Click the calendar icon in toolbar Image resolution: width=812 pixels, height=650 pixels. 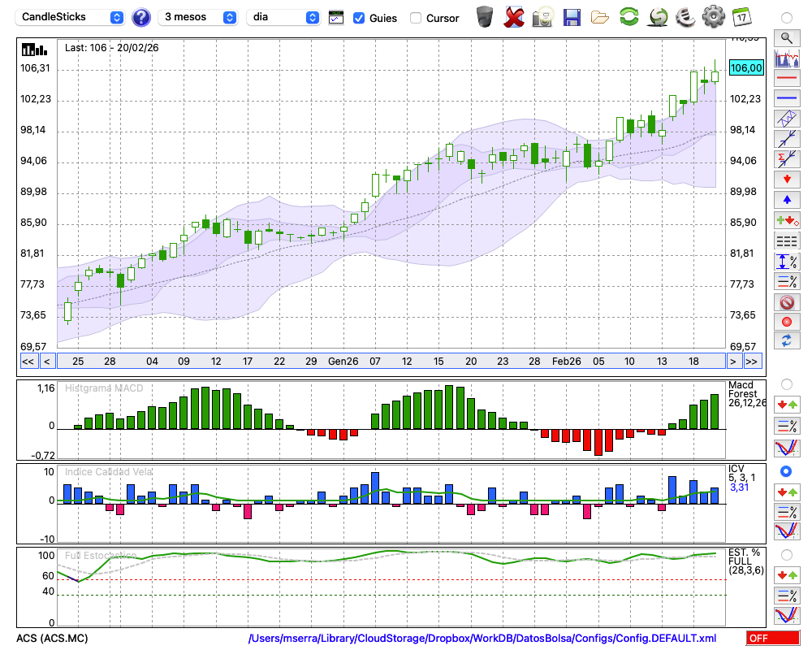[x=741, y=16]
